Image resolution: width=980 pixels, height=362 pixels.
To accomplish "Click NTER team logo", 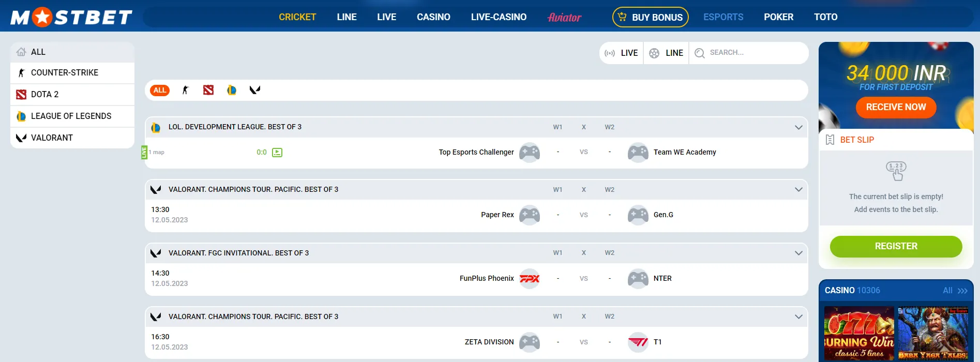I will pyautogui.click(x=638, y=279).
